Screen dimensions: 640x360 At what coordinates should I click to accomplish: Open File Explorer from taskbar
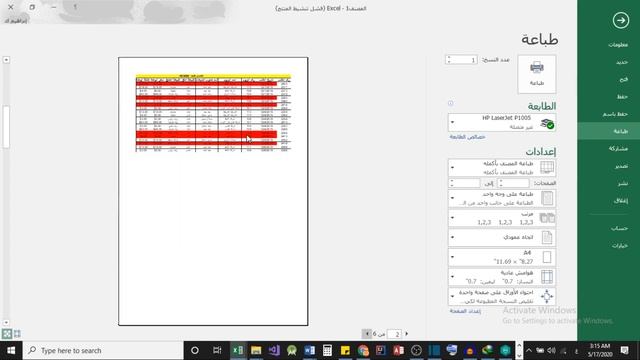coord(256,350)
